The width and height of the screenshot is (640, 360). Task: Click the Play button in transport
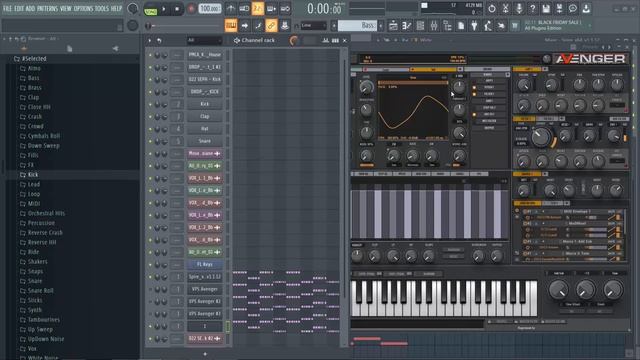click(164, 9)
